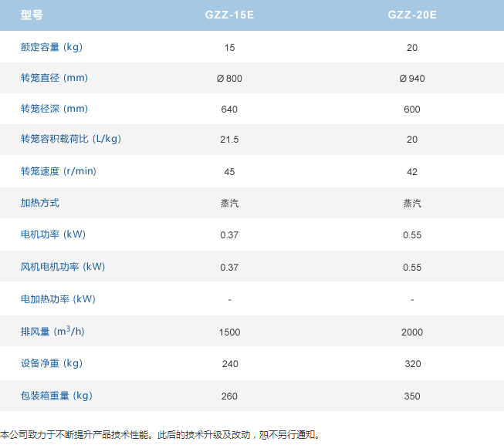This screenshot has height=445, width=504.
Task: Select the GZZ-15E column header
Action: pos(229,15)
